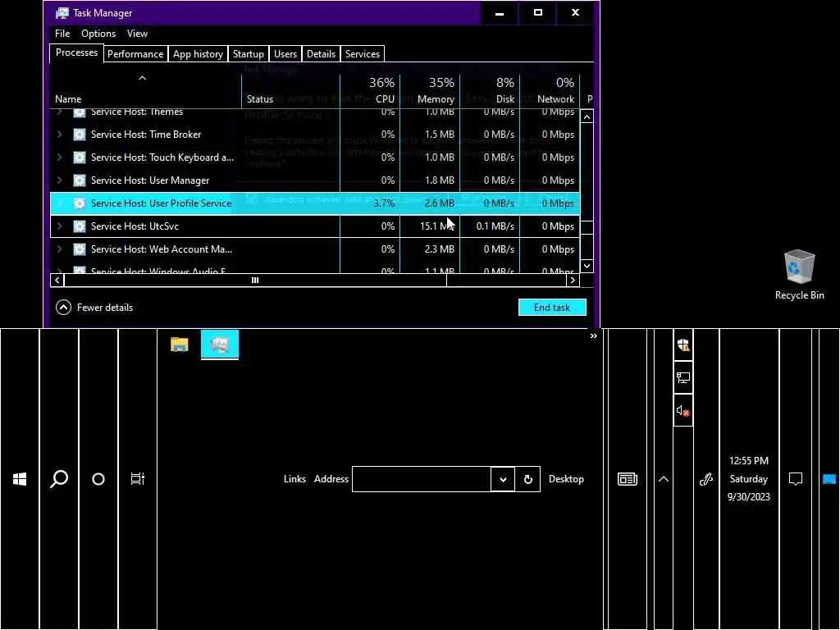Open File menu
This screenshot has height=630, width=840.
62,33
